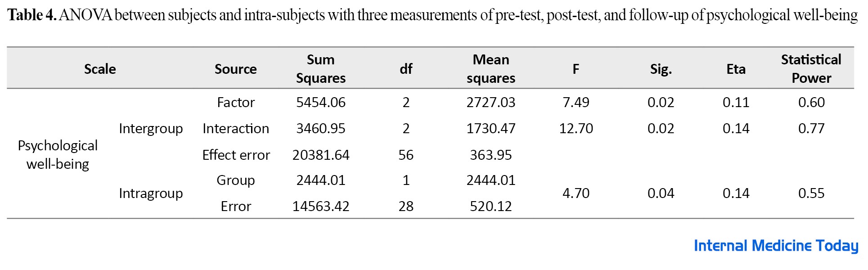Click the Interaction source cell
Viewport: 868px width, 270px height.
[x=235, y=129]
